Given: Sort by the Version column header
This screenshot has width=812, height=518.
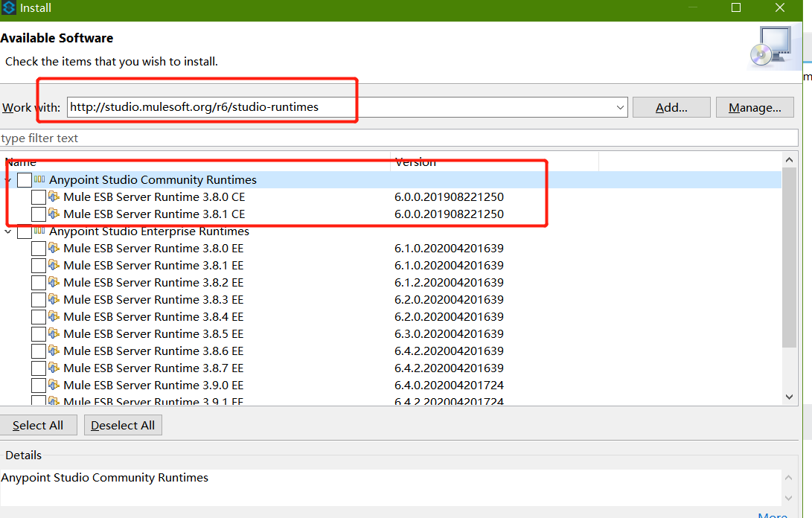Looking at the screenshot, I should (x=494, y=162).
